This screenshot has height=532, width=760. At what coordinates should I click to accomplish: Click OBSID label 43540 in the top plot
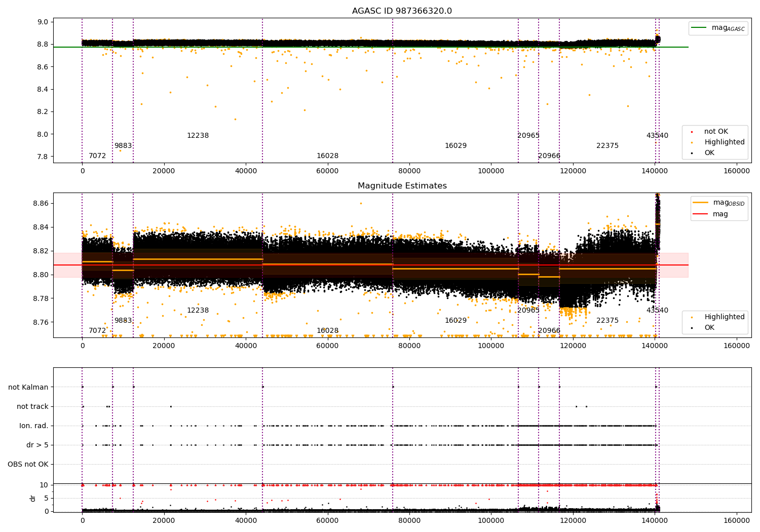[657, 136]
